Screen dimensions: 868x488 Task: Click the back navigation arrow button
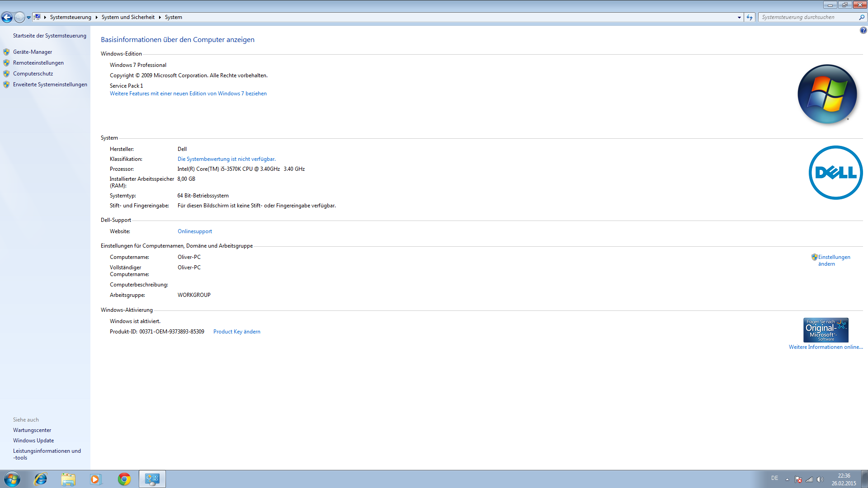(7, 17)
